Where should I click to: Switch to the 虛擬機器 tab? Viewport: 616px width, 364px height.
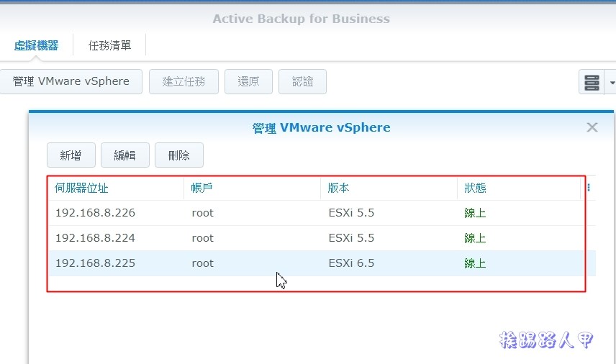(x=36, y=45)
